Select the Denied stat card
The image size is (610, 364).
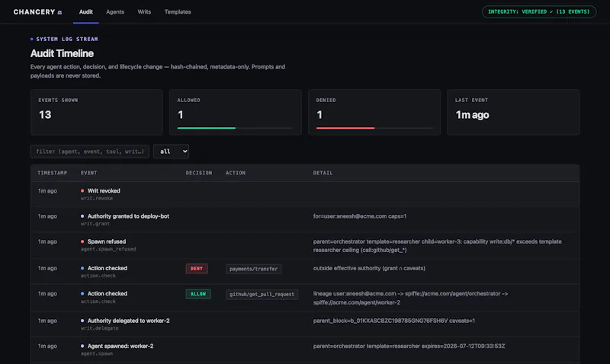coord(374,112)
